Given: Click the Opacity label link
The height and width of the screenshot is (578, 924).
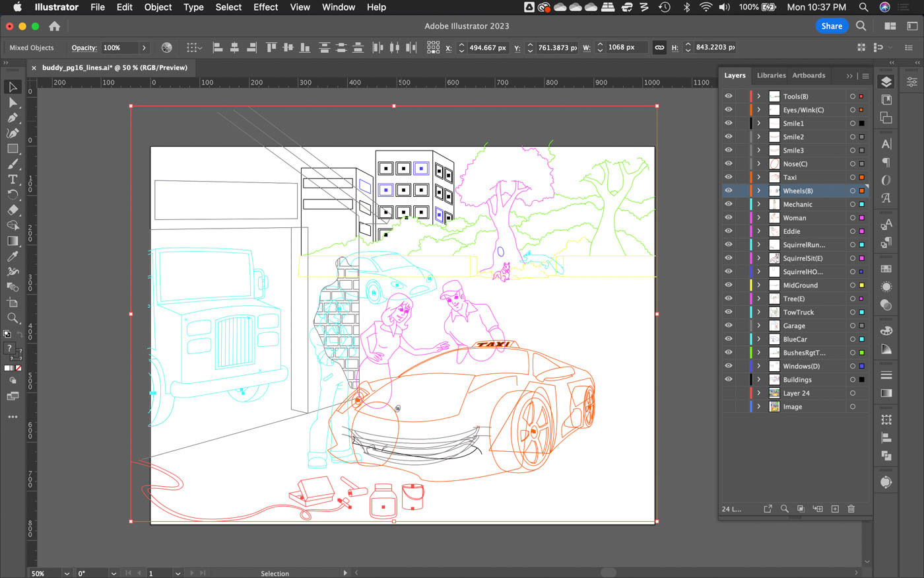Looking at the screenshot, I should [84, 48].
